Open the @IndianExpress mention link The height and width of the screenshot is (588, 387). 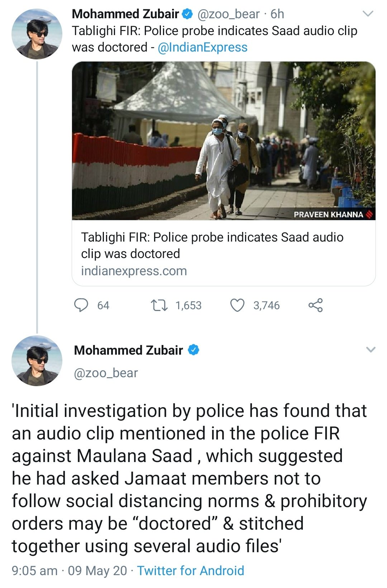click(x=202, y=47)
